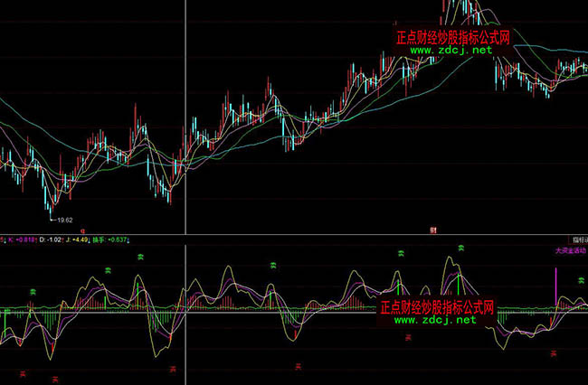Screen dimensions: 588x385
Task: Click the vertical crosshair line in price chart
Action: [x=186, y=108]
